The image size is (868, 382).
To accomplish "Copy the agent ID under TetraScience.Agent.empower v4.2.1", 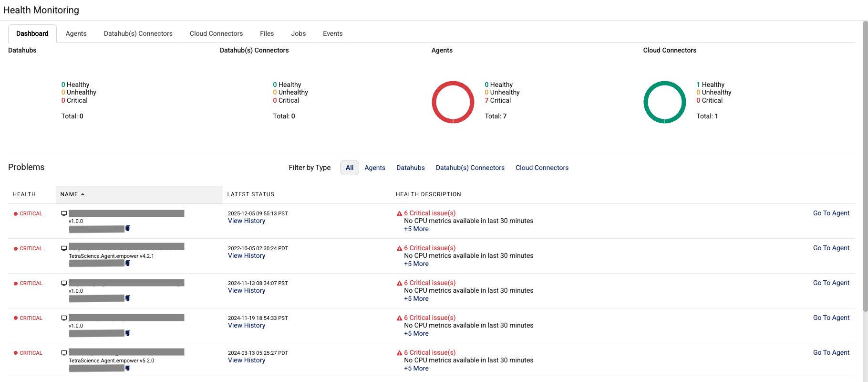I will [128, 264].
